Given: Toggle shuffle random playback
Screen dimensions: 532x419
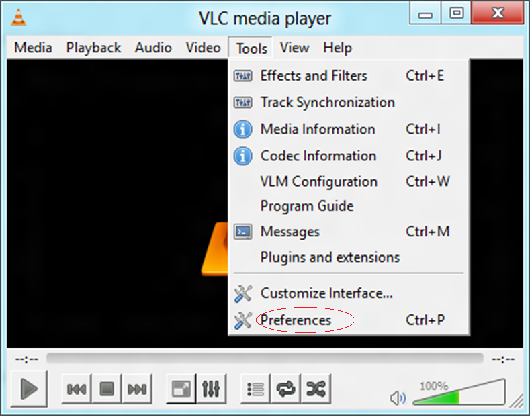Looking at the screenshot, I should click(316, 389).
